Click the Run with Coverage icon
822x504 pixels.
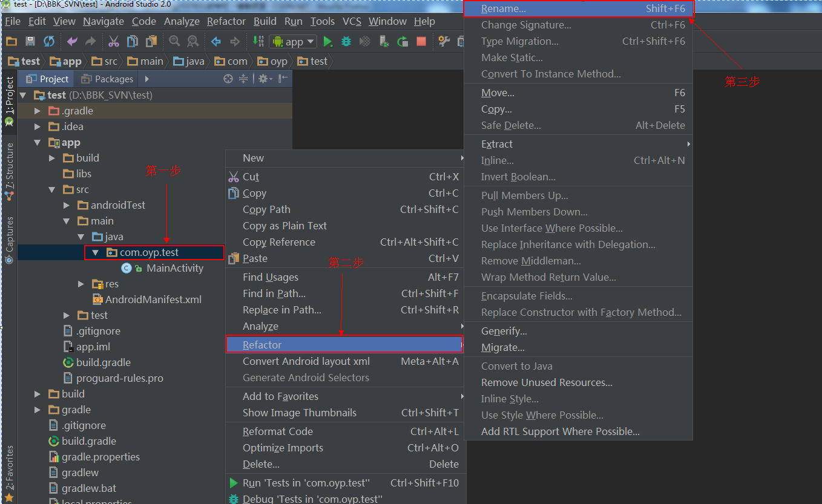pyautogui.click(x=365, y=41)
